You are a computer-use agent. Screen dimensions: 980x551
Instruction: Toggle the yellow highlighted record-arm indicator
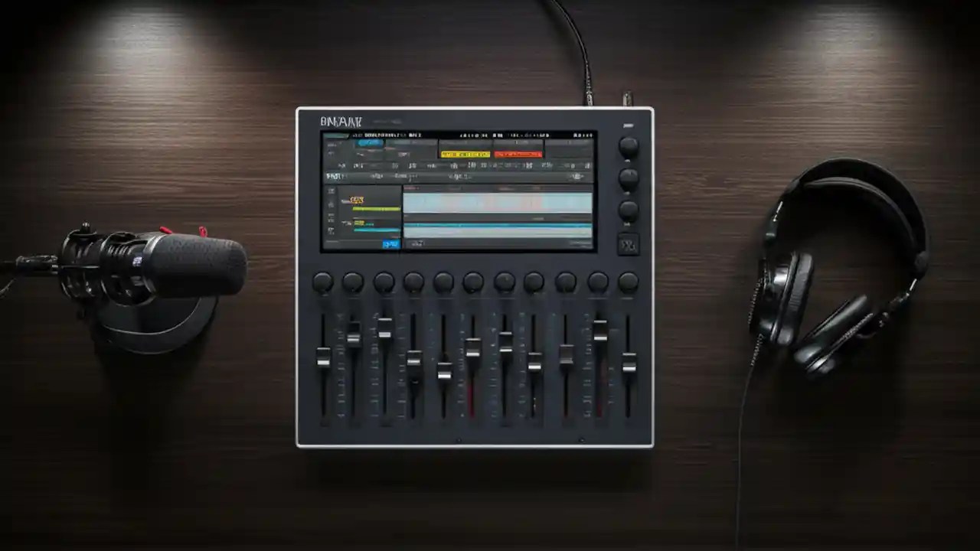(x=465, y=155)
